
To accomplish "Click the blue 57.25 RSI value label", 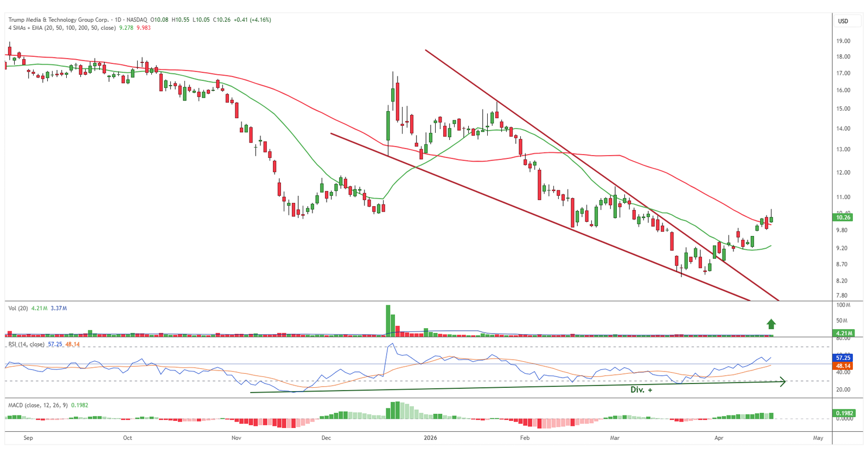I will coord(843,358).
